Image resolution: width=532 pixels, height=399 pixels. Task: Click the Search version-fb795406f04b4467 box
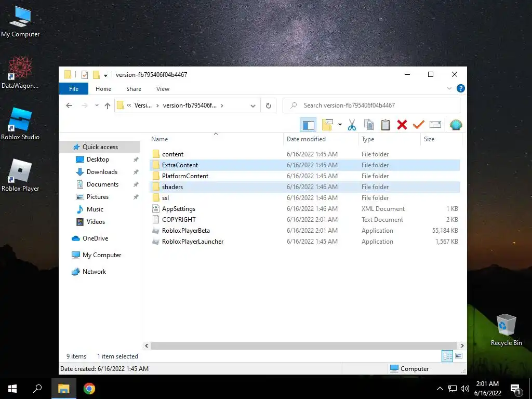[x=371, y=105]
